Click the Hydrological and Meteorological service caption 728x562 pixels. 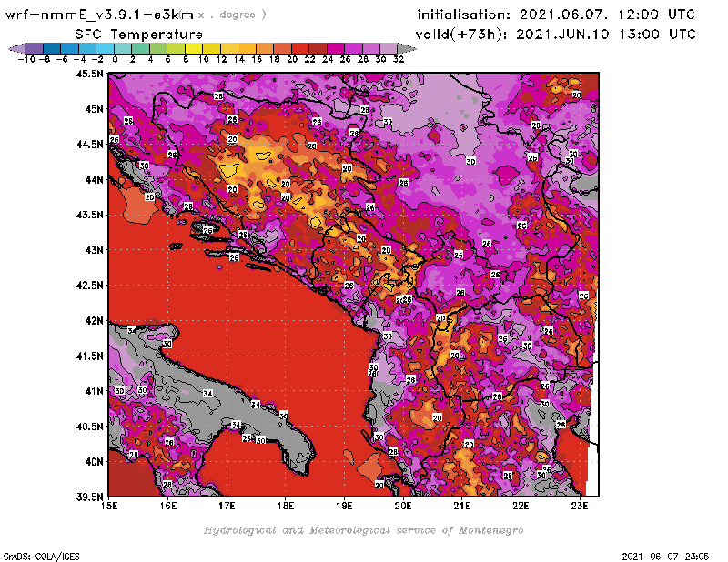tap(363, 530)
